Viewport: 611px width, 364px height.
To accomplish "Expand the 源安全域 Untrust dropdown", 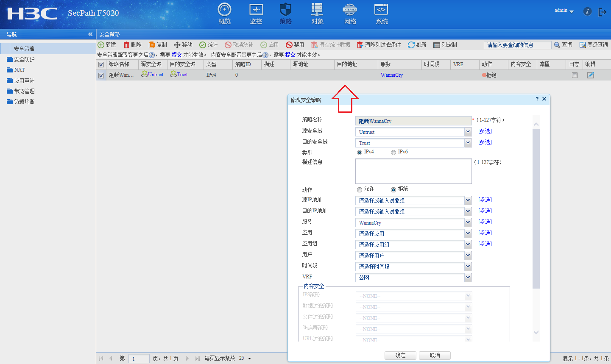I will (468, 132).
